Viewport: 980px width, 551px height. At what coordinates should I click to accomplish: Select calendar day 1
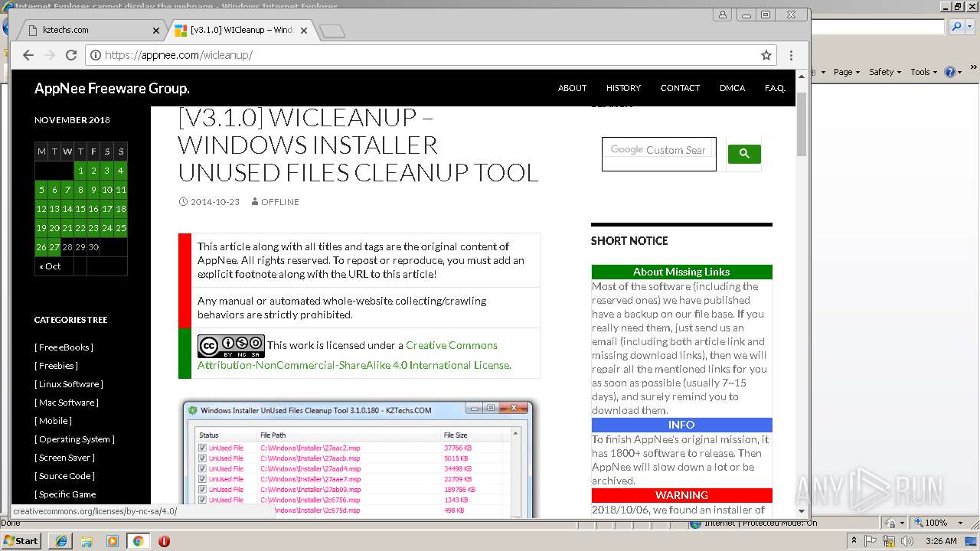click(x=80, y=171)
